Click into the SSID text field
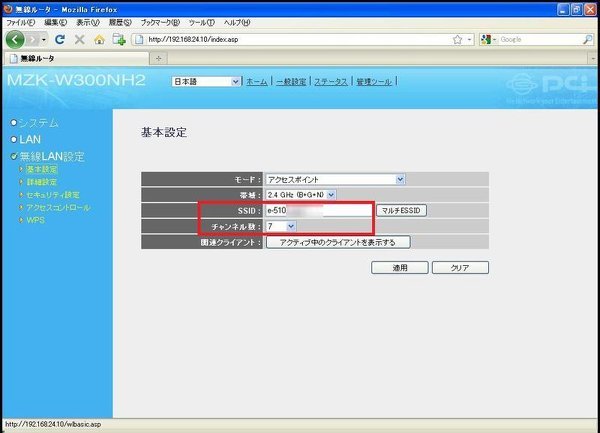 pos(316,210)
